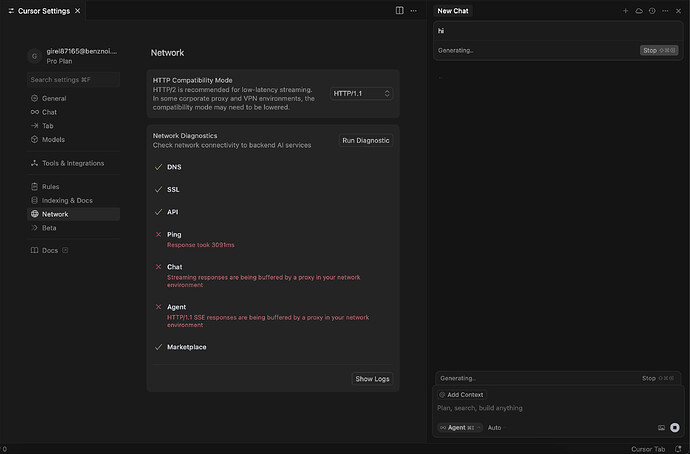Click the Chat failure X icon

(158, 267)
